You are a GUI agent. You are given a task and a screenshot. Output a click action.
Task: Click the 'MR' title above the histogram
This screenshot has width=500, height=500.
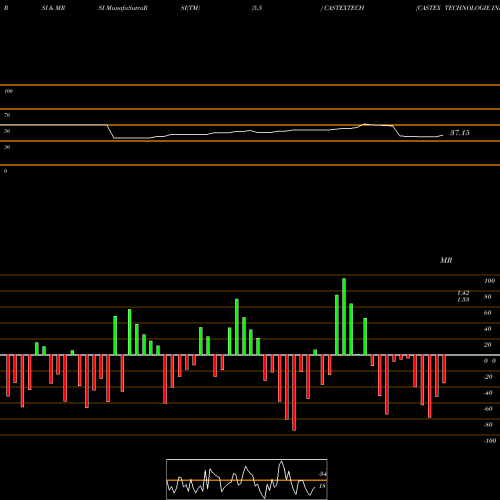[446, 261]
